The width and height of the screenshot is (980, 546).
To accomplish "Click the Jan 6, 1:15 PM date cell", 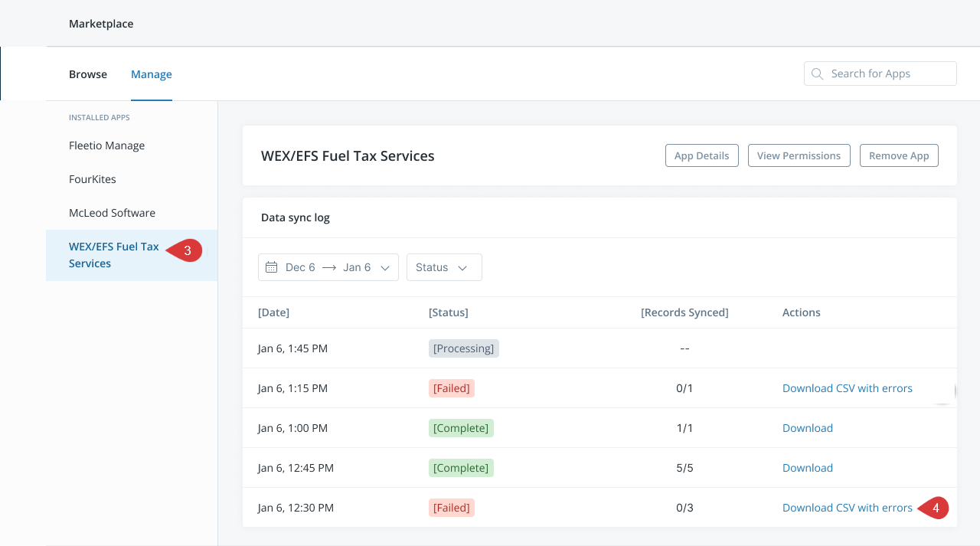I will pyautogui.click(x=292, y=388).
